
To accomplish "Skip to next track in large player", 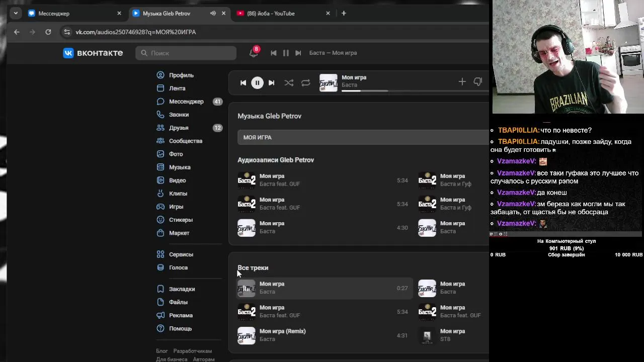I will 271,83.
